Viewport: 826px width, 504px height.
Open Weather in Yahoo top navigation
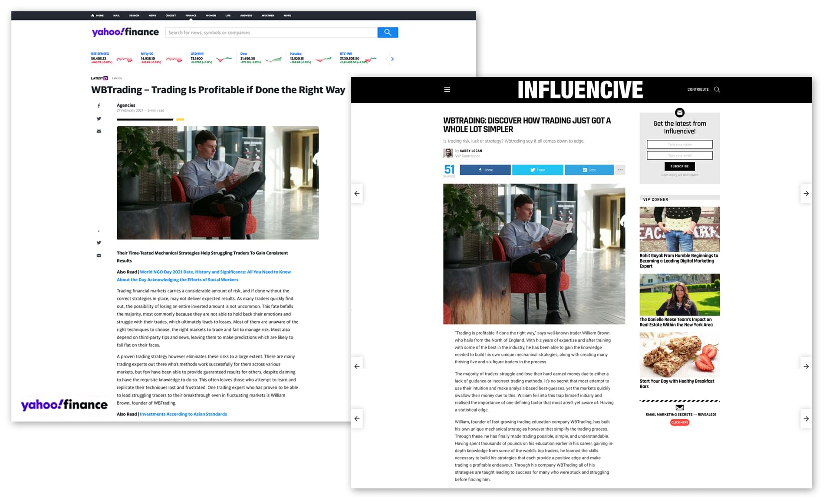(x=268, y=16)
